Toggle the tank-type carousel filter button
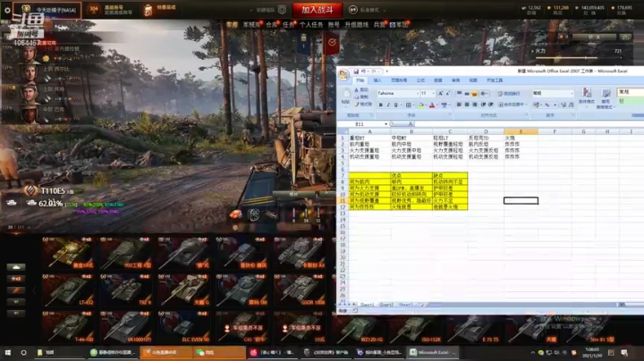Image resolution: width=644 pixels, height=361 pixels. point(16,267)
